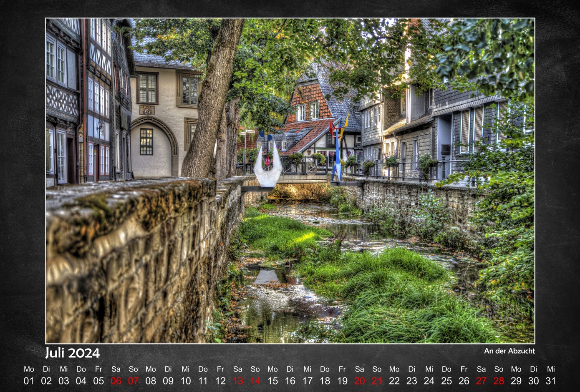This screenshot has width=580, height=392.
Task: Pick the red Sunday date 21
Action: point(377,381)
